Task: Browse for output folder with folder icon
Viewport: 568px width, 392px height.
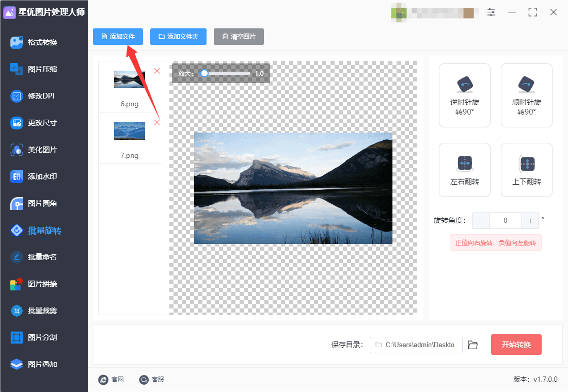Action: coord(472,345)
